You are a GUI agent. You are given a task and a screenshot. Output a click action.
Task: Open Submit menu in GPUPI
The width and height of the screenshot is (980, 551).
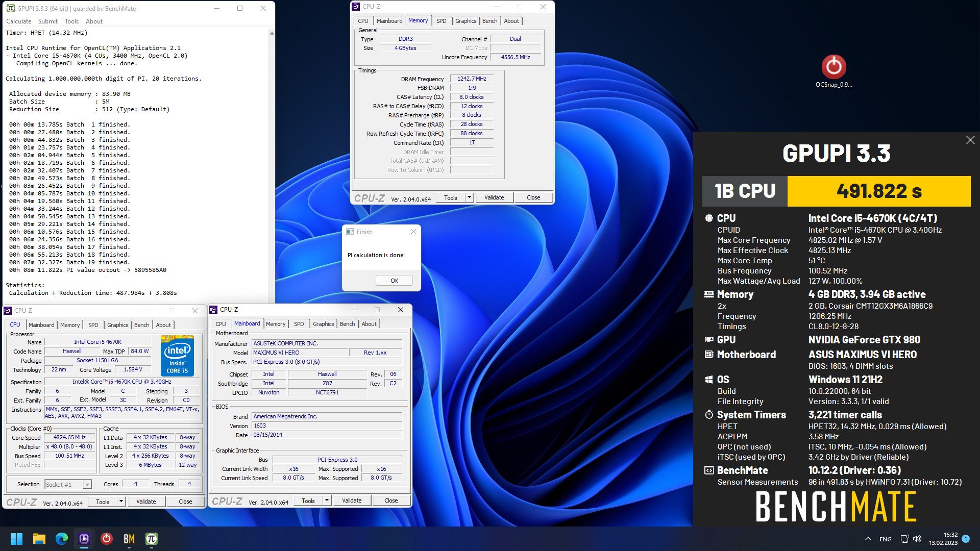click(x=48, y=21)
